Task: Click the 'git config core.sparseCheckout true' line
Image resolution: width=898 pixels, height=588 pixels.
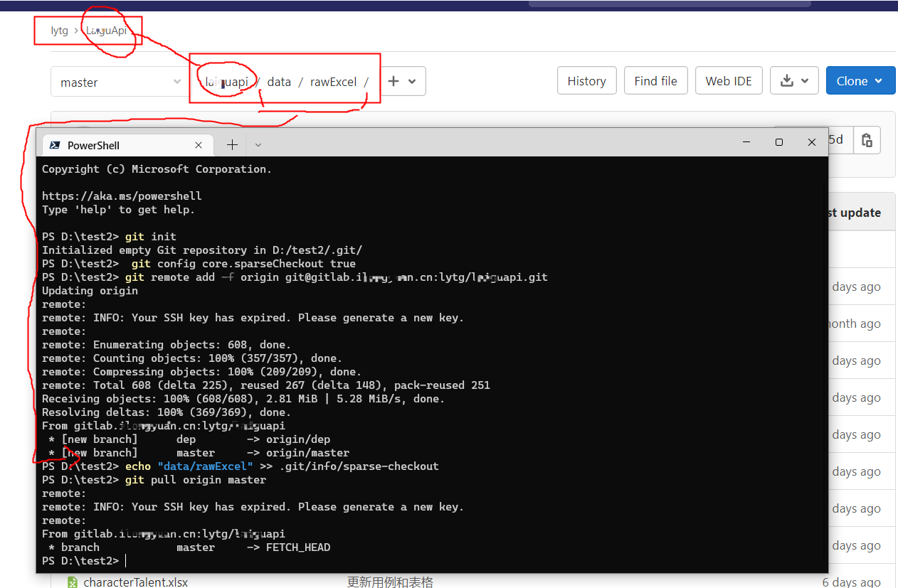Action: (x=199, y=264)
